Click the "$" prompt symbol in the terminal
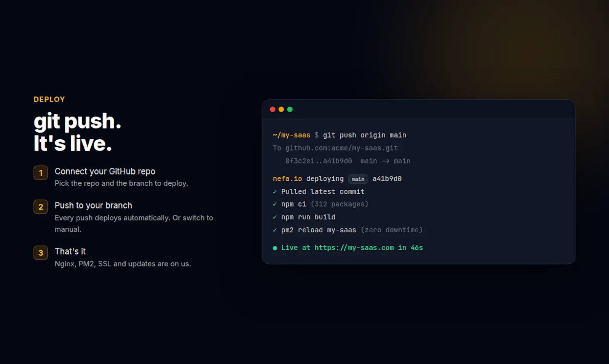The width and height of the screenshot is (609, 364). point(317,135)
